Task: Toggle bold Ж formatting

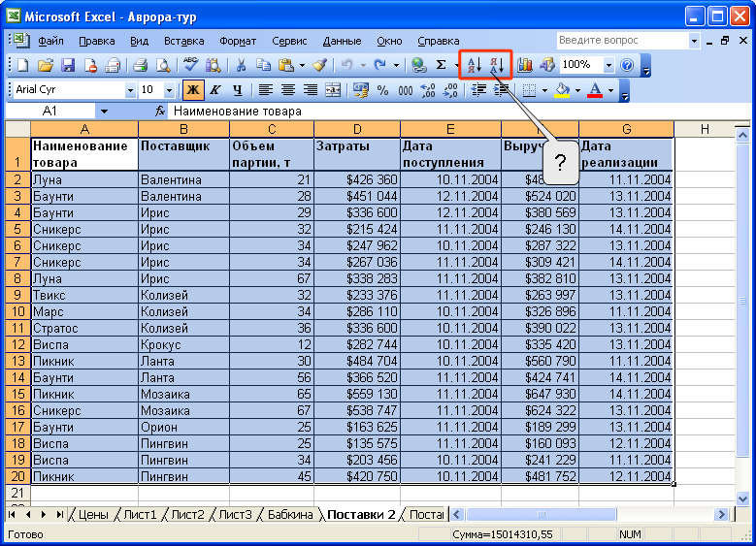Action: (193, 90)
